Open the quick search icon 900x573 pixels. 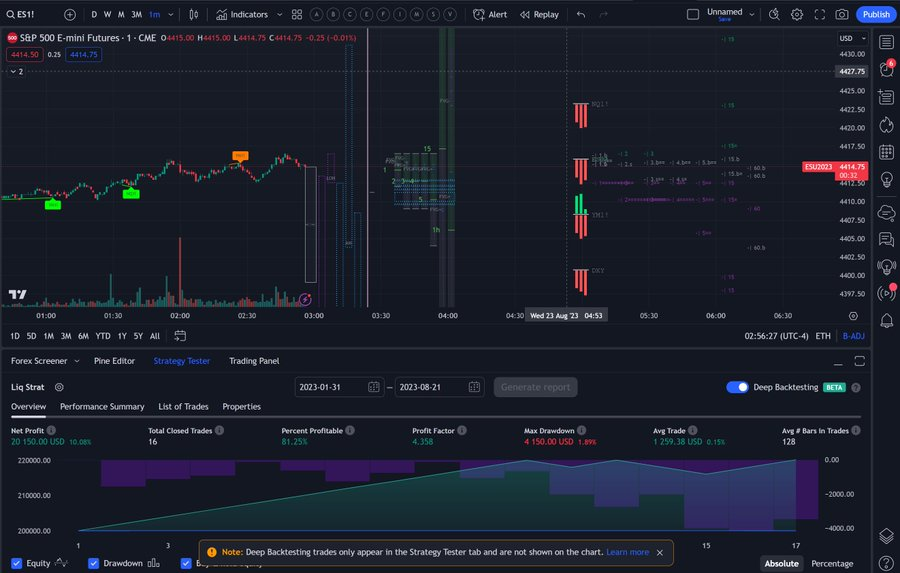(774, 14)
